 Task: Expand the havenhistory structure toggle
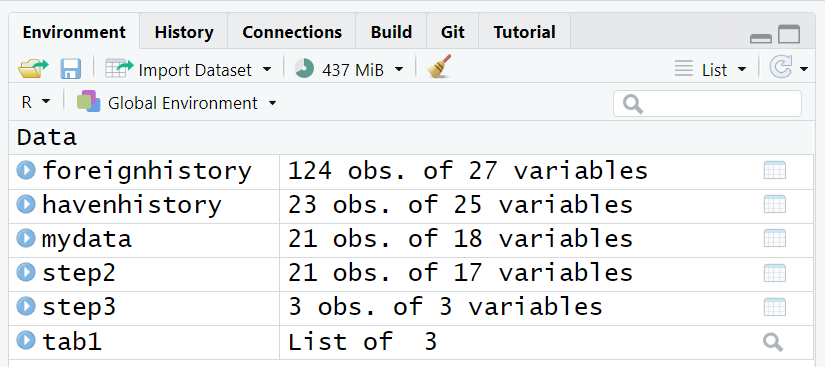click(x=26, y=204)
